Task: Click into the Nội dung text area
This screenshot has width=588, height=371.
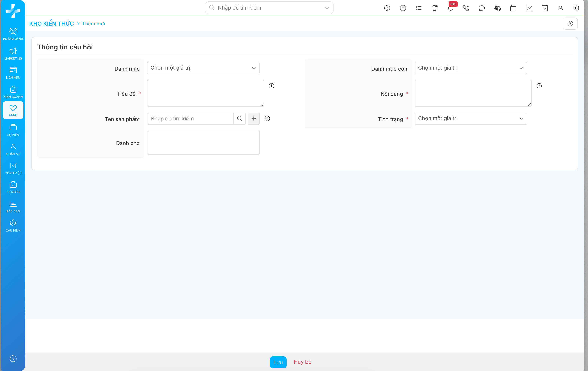Action: pyautogui.click(x=473, y=93)
